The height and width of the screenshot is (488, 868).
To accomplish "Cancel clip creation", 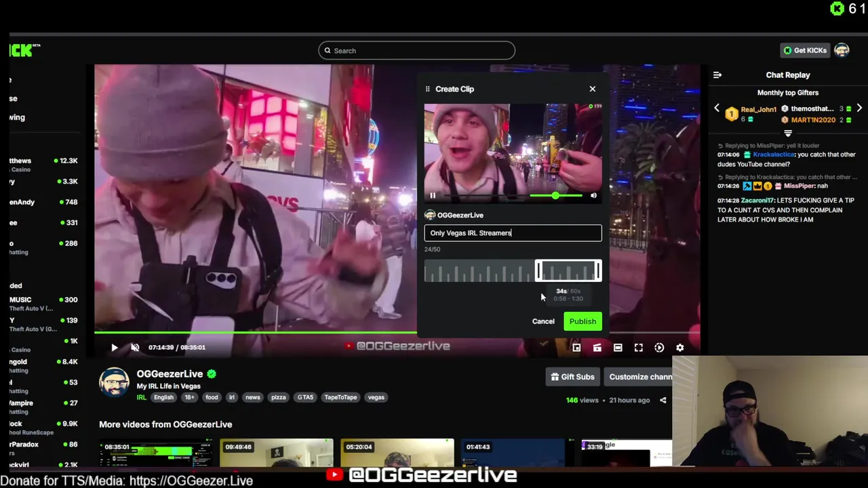I will (543, 321).
